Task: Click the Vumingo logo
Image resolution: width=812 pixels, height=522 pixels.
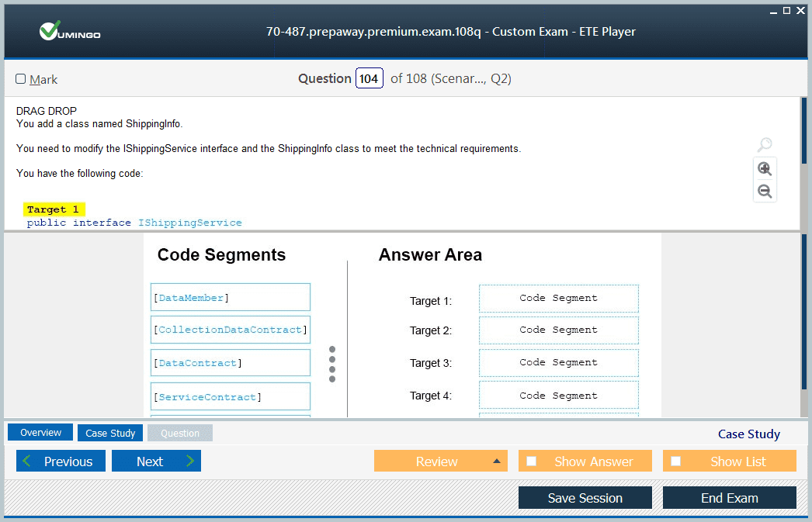Action: 69,31
